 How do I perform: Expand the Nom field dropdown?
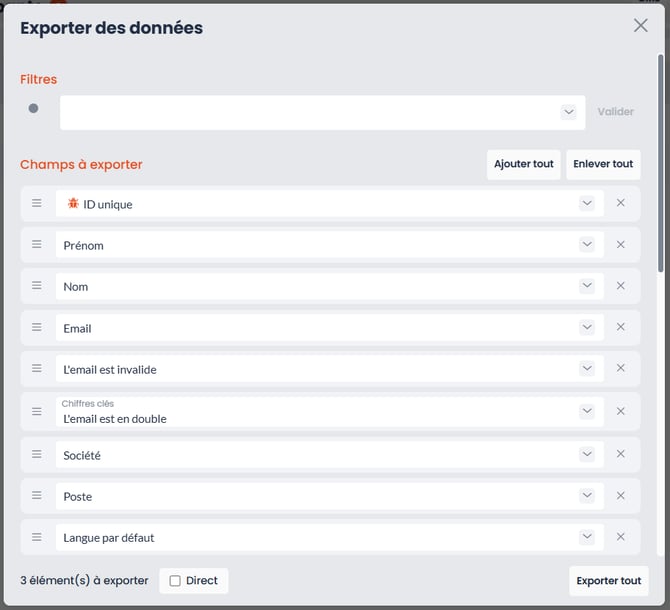point(587,285)
